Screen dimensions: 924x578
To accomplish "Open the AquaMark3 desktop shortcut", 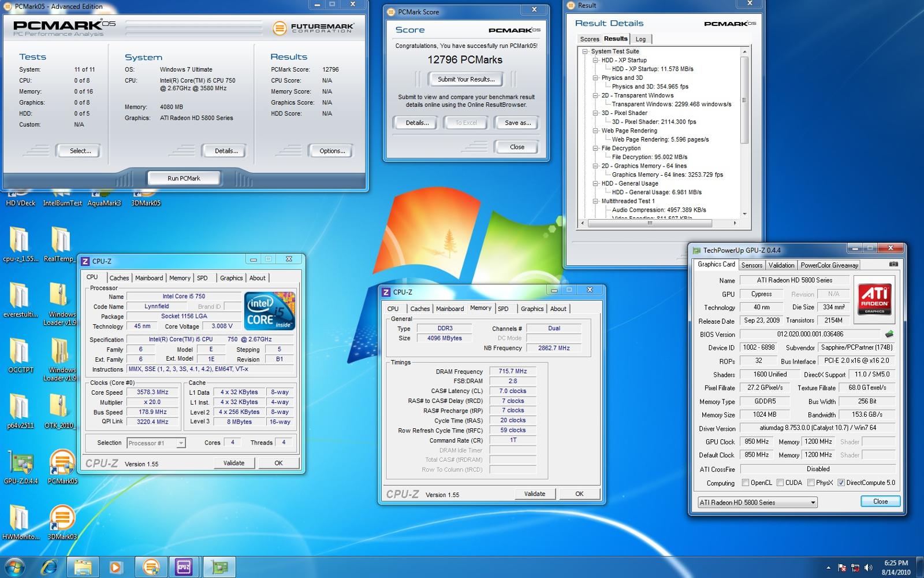I will point(104,199).
